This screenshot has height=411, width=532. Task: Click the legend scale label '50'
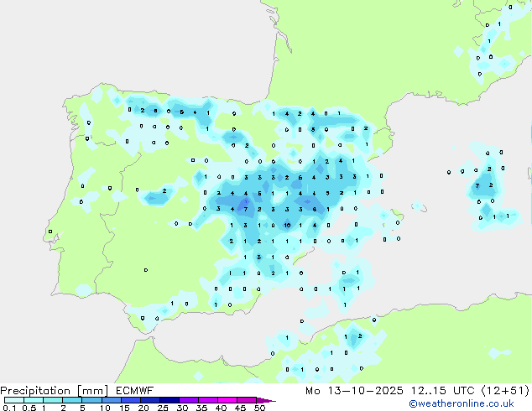[260, 408]
